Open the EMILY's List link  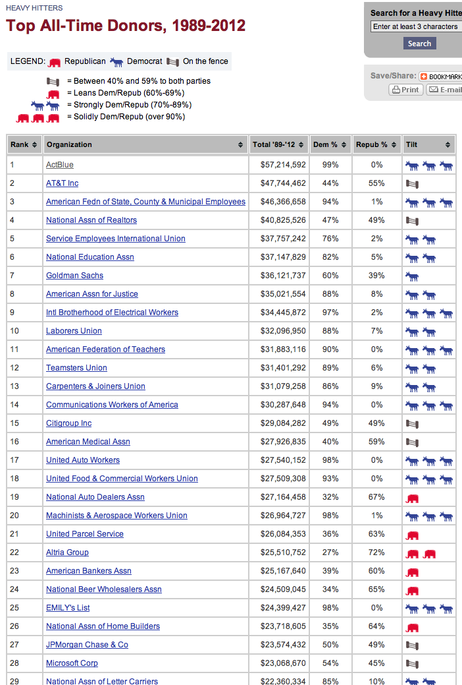coord(68,608)
